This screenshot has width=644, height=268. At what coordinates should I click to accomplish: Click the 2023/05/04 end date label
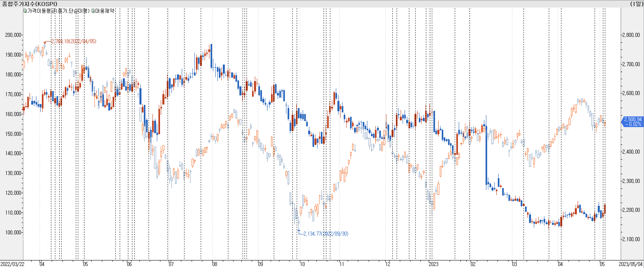(631, 264)
